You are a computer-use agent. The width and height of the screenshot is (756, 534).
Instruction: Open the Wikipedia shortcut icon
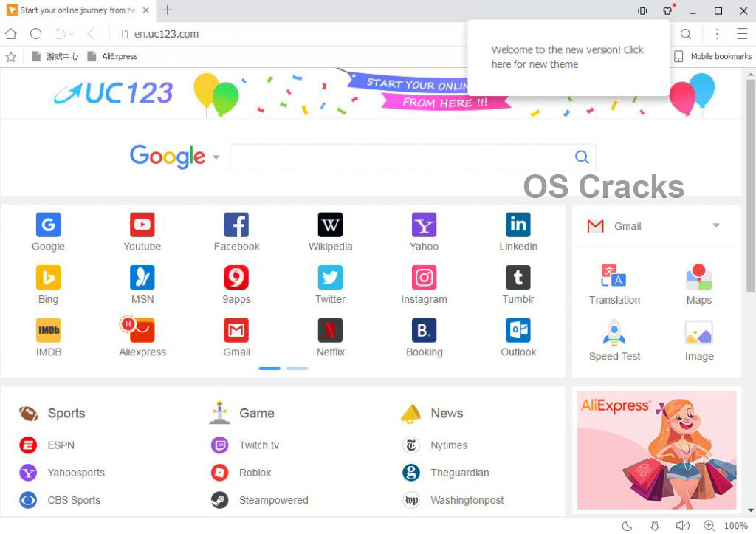tap(330, 225)
